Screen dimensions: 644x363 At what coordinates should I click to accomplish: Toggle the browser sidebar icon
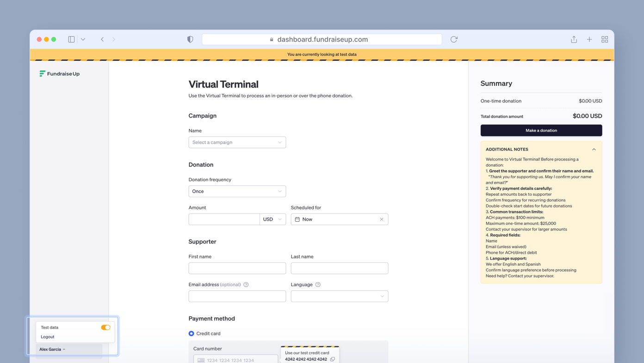(x=71, y=39)
